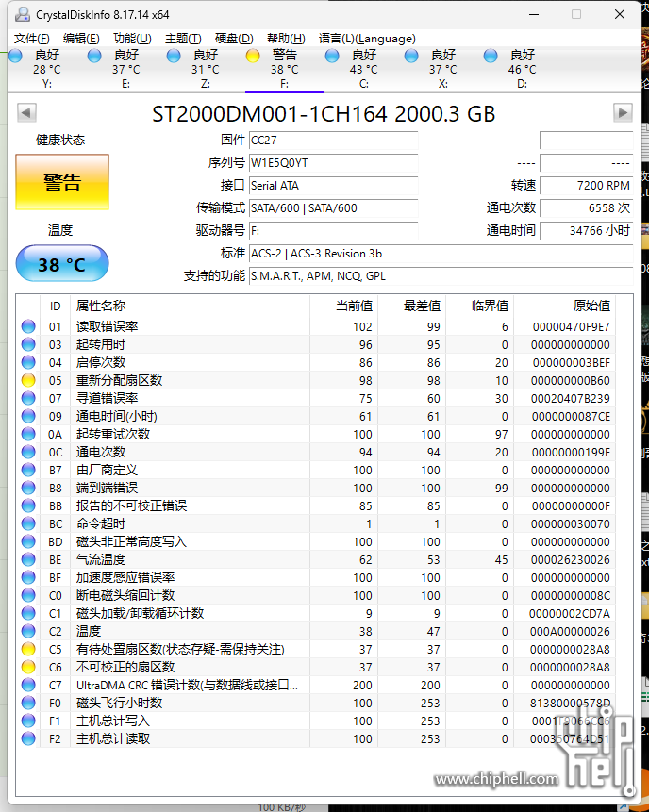The height and width of the screenshot is (812, 649).
Task: Click the status icon for 气流温度
Action: (28, 559)
